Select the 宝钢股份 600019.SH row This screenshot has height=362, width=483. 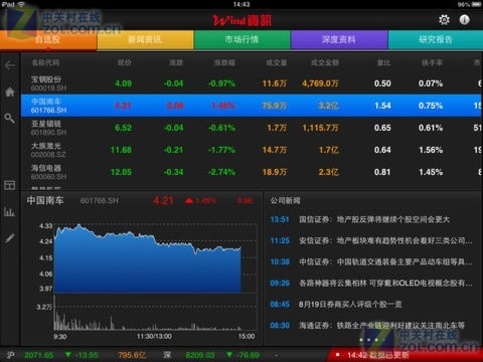click(252, 83)
